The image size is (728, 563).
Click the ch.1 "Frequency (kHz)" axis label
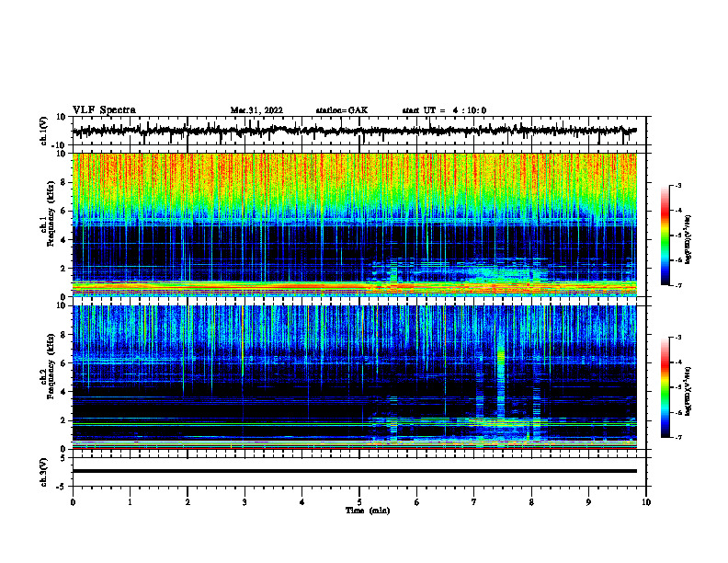[x=51, y=213]
